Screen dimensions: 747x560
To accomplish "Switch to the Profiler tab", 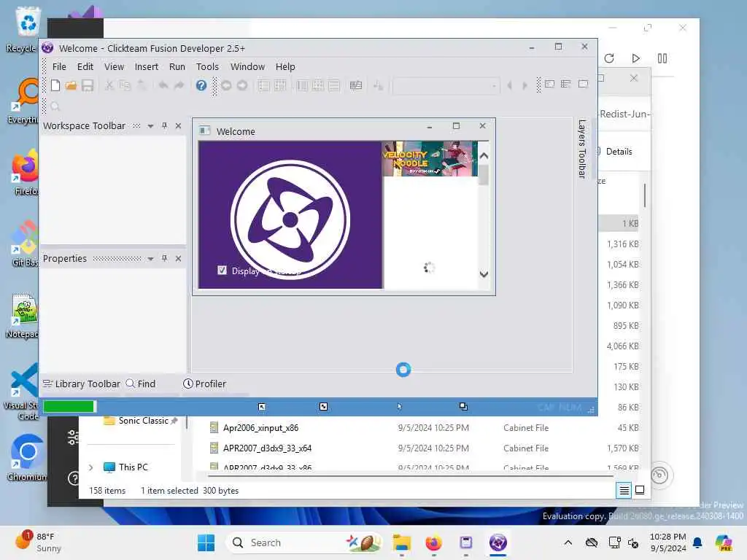I will 205,384.
